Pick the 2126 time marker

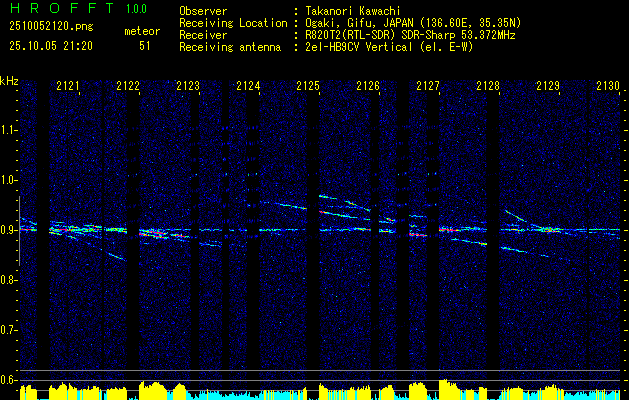(368, 85)
